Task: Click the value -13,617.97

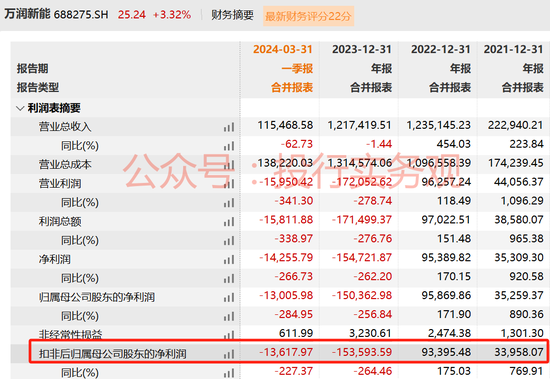Action: coord(286,352)
